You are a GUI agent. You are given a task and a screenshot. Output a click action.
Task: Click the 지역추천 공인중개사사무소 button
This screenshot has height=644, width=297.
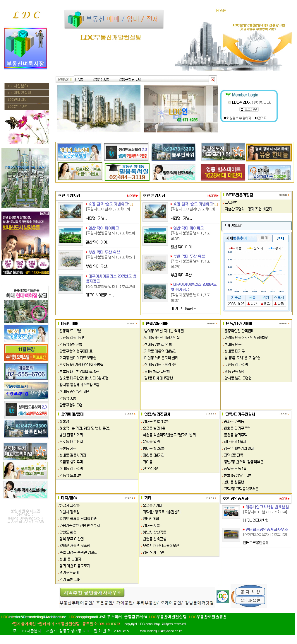pos(92,593)
